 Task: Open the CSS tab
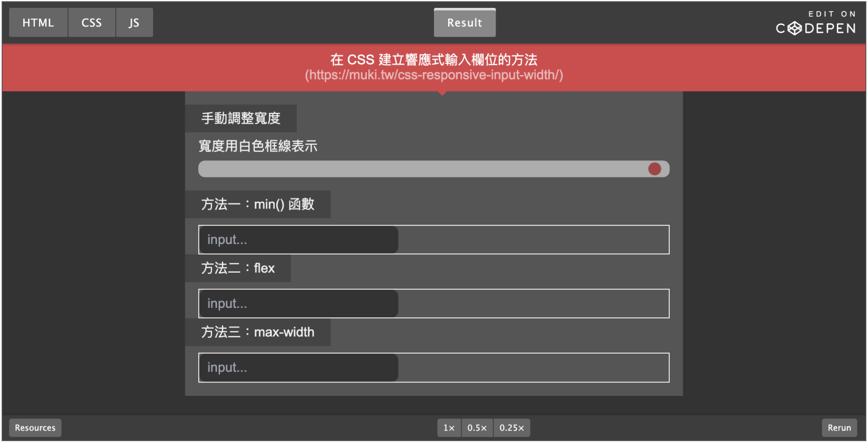click(x=92, y=22)
